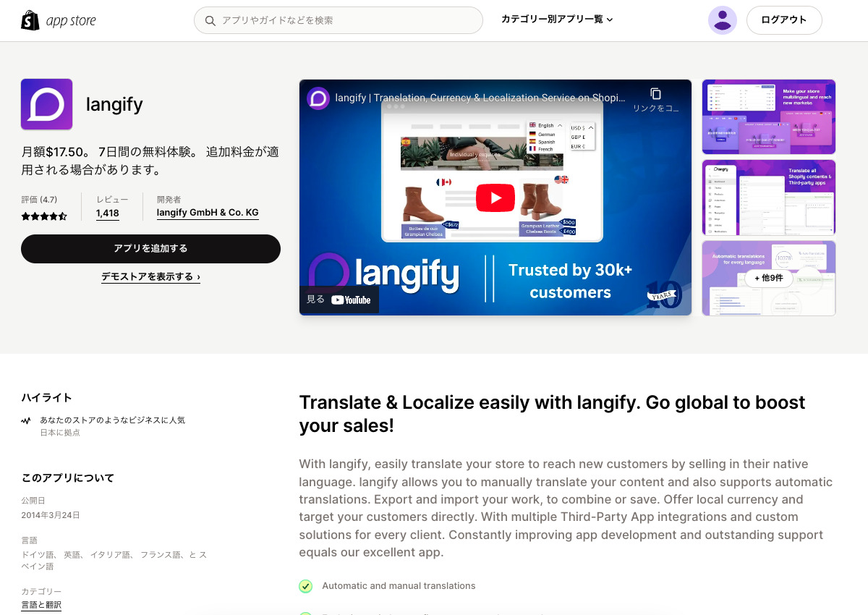This screenshot has width=868, height=615.
Task: Click the green checkmark beside Automatic and manual translations
Action: point(305,585)
